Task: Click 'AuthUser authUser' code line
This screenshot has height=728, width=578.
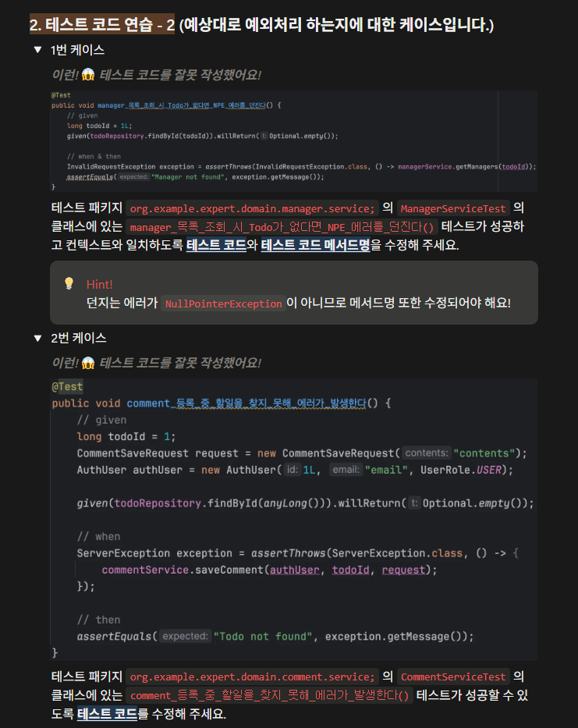Action: click(295, 470)
